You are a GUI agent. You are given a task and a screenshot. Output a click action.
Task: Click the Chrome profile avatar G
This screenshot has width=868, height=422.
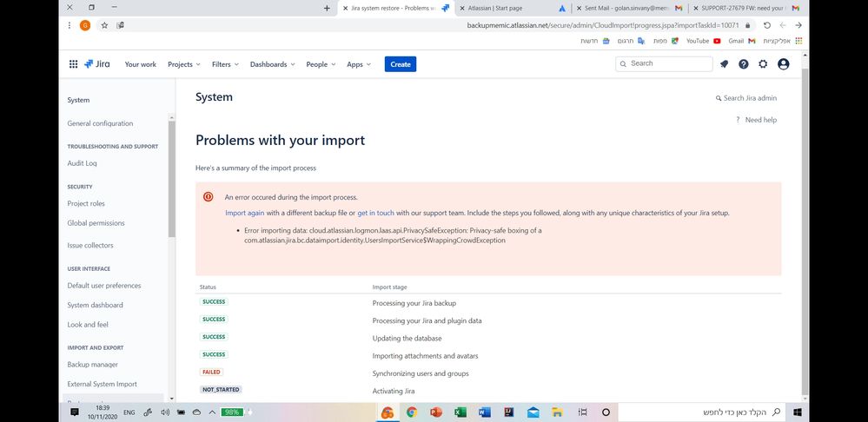point(84,25)
